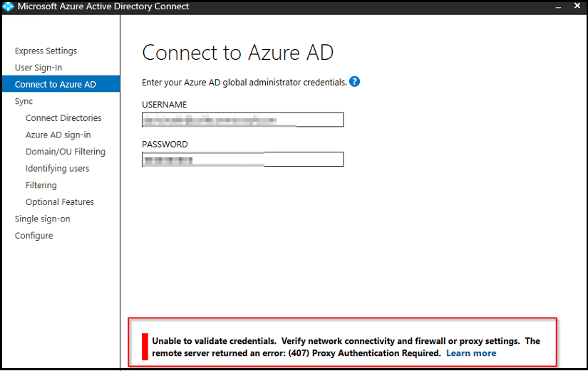Focus the PASSWORD input field
Viewport: 588px width, 371px height.
point(242,160)
